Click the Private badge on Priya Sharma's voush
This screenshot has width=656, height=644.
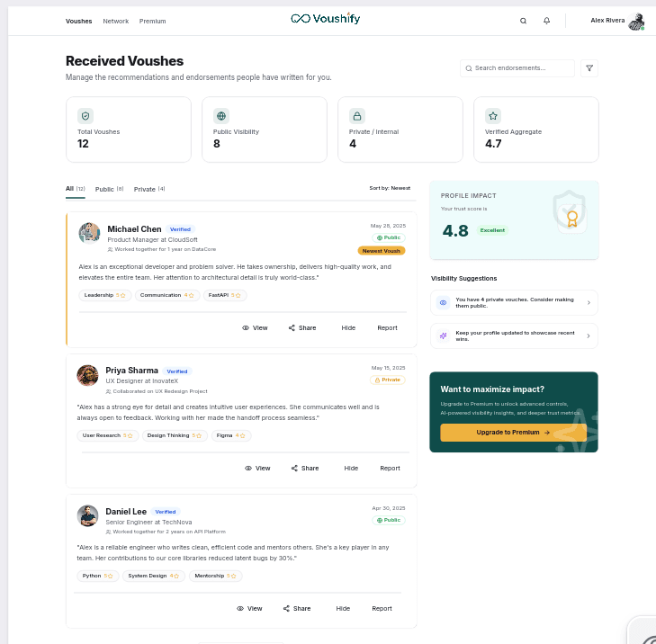[388, 380]
